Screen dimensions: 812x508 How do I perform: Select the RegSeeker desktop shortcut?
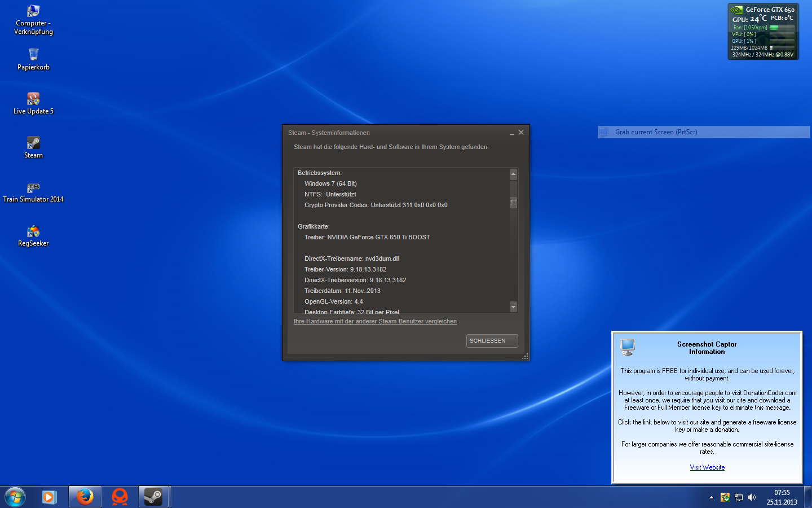(33, 235)
